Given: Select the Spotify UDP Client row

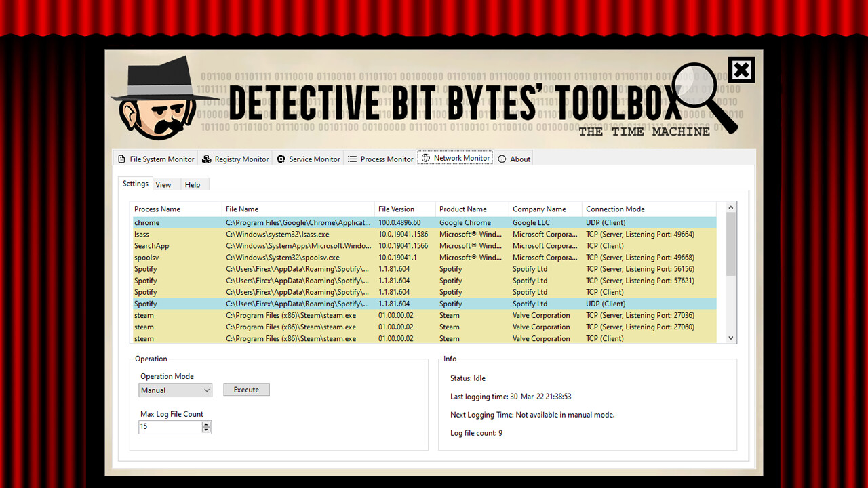Looking at the screenshot, I should tap(271, 304).
